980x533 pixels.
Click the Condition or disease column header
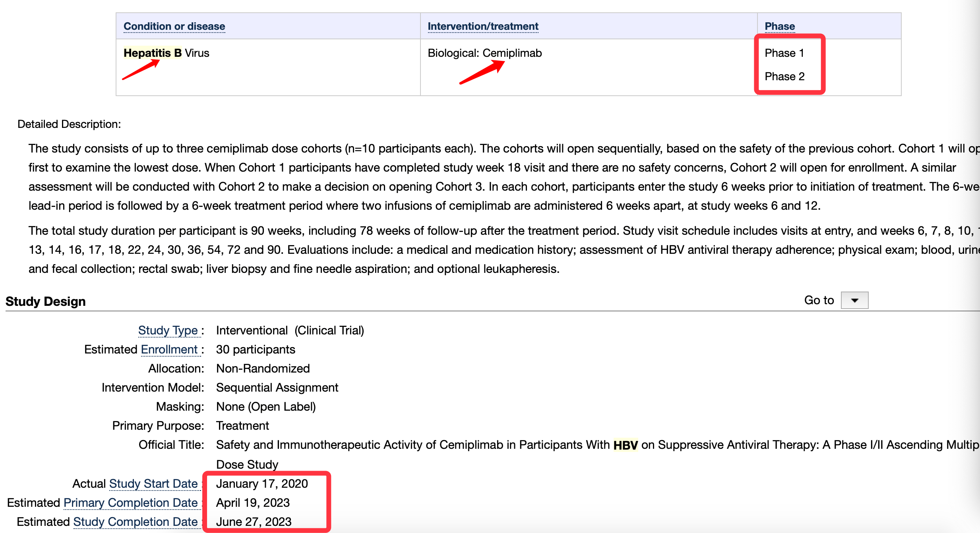pyautogui.click(x=174, y=26)
